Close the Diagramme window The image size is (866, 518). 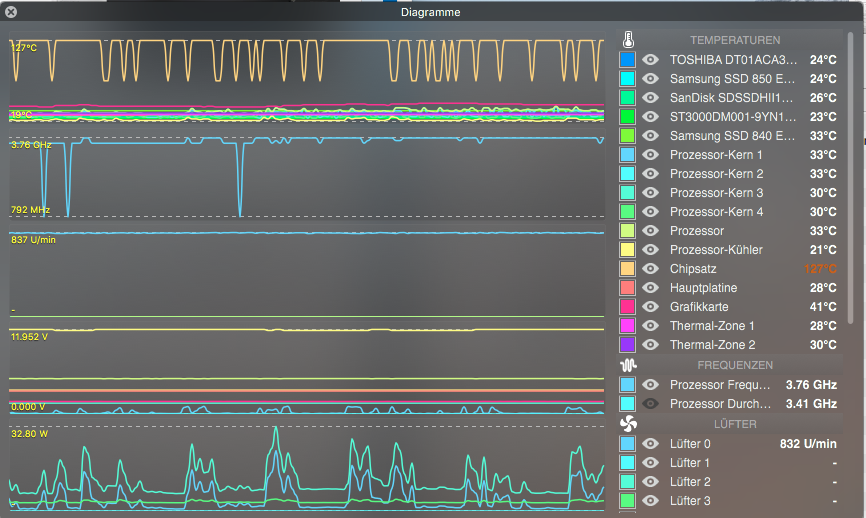(10, 12)
